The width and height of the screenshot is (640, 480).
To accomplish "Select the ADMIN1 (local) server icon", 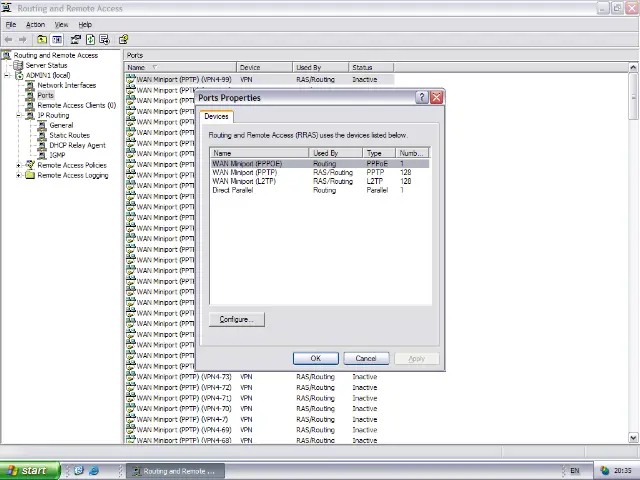I will click(x=19, y=76).
